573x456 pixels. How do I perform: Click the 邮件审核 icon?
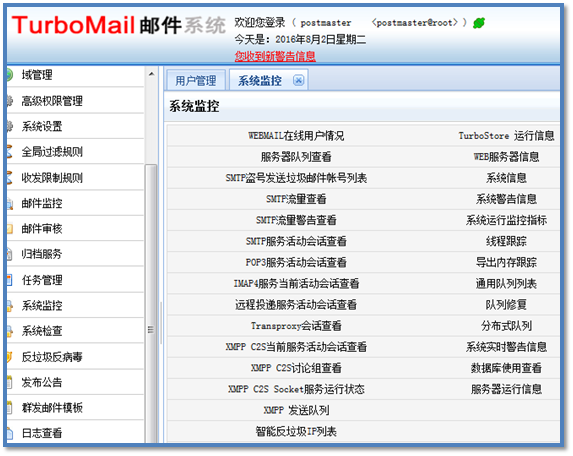coord(10,229)
